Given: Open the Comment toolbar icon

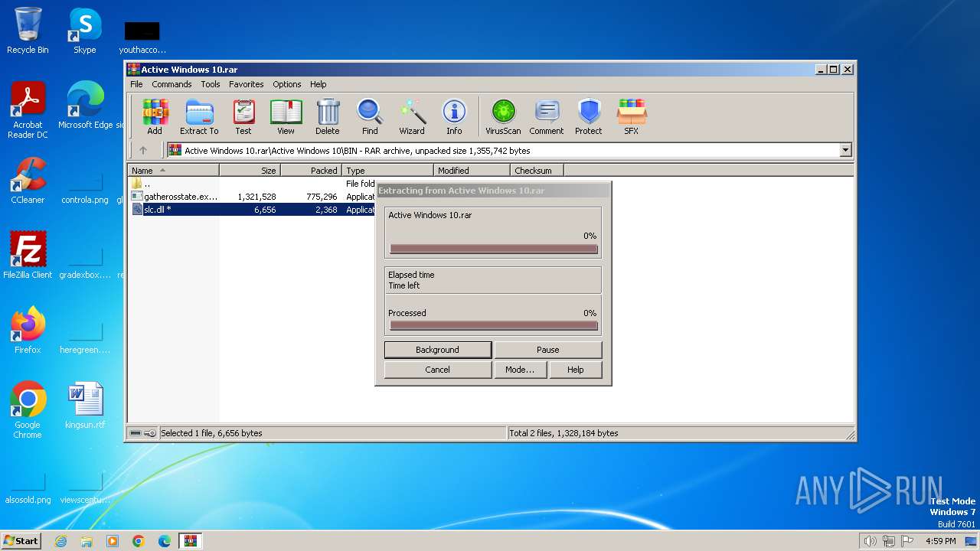Looking at the screenshot, I should (x=547, y=117).
